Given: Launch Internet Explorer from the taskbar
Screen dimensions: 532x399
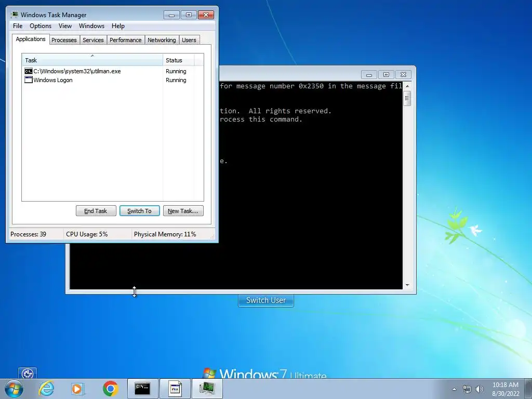Looking at the screenshot, I should pyautogui.click(x=46, y=389).
